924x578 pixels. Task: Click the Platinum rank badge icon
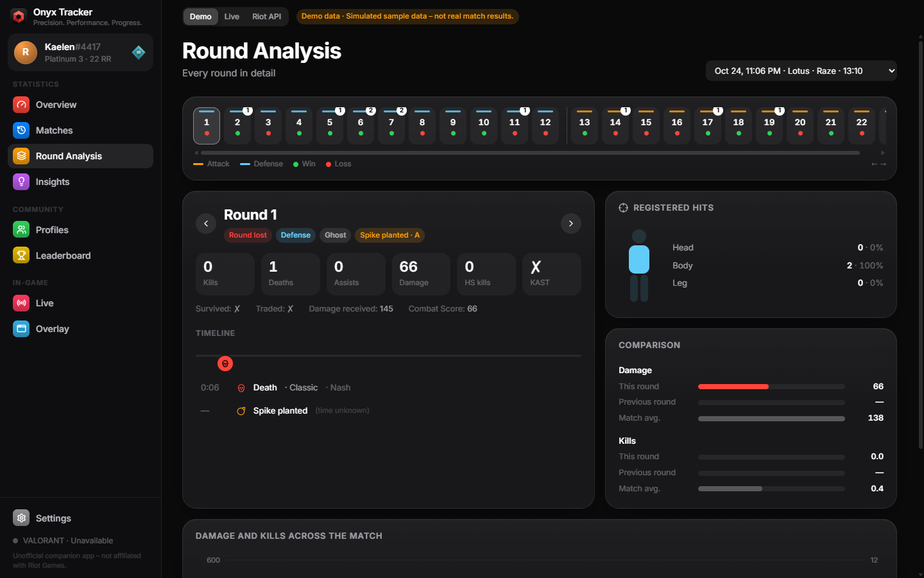point(139,53)
